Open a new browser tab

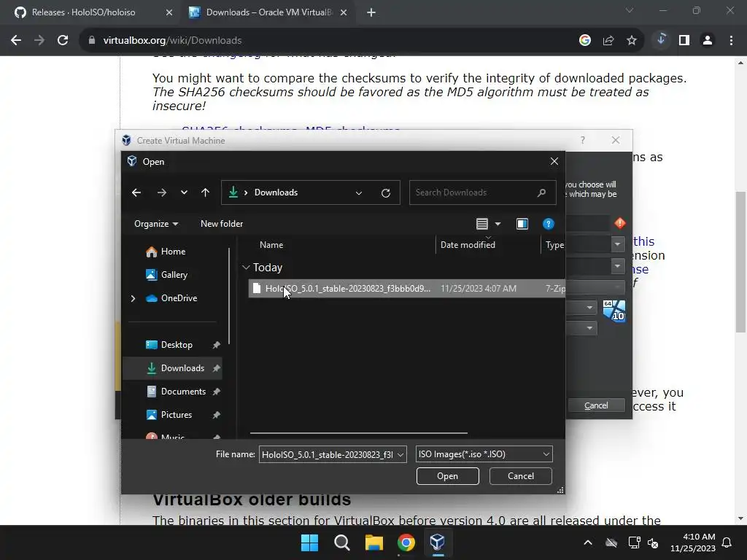[x=371, y=12]
